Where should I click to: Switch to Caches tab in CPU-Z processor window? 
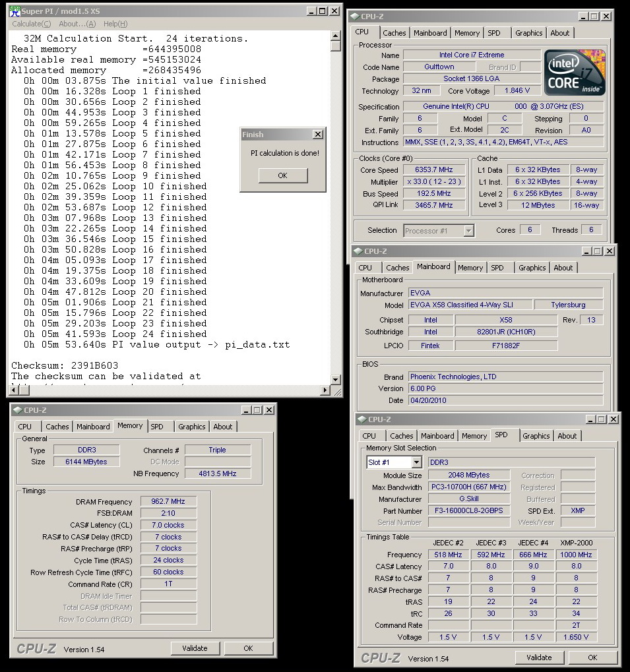pyautogui.click(x=394, y=33)
